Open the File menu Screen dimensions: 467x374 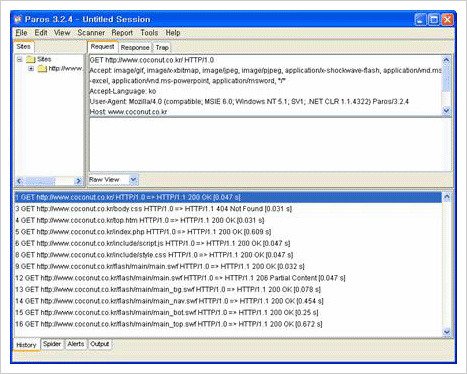coord(21,33)
